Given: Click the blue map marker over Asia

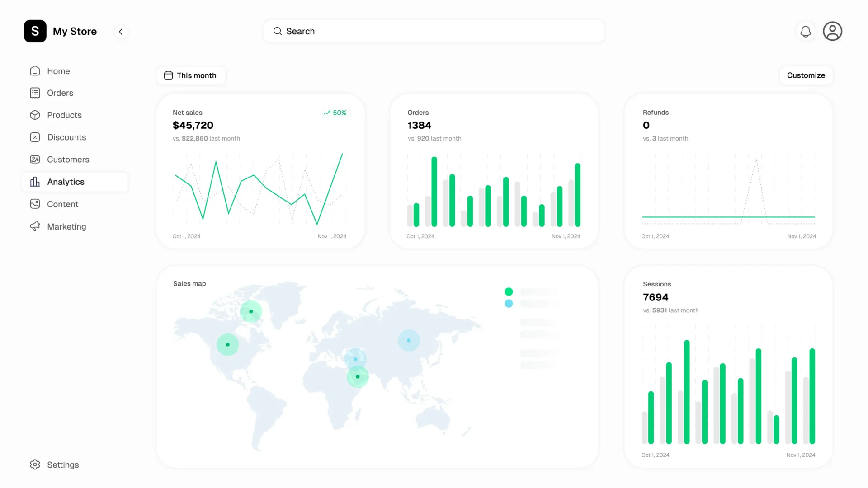Looking at the screenshot, I should 409,341.
